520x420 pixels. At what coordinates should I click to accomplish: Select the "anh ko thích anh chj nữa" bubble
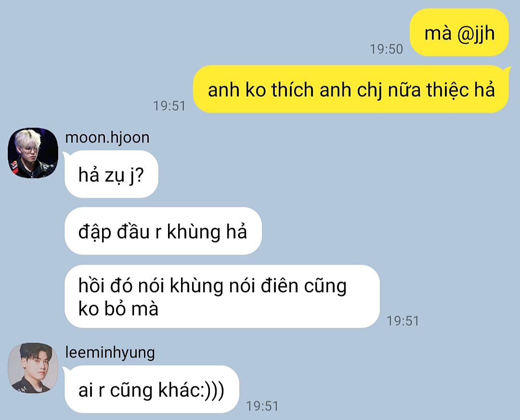(351, 89)
